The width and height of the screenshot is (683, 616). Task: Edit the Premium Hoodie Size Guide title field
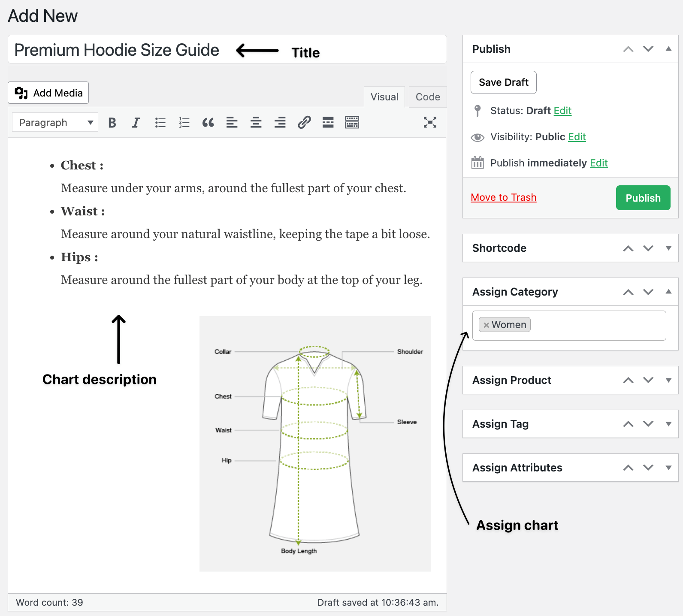[227, 50]
